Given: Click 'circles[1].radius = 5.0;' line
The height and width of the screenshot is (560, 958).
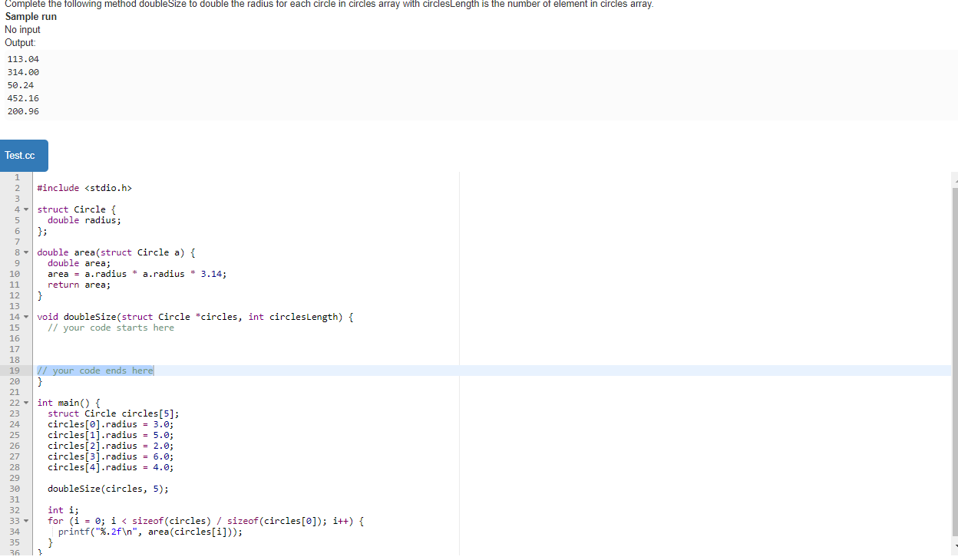Looking at the screenshot, I should pyautogui.click(x=111, y=435).
